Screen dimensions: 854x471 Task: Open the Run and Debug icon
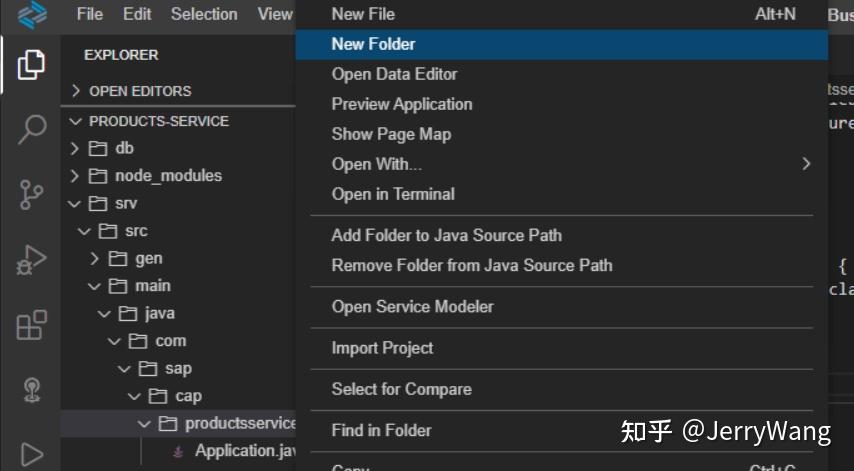[x=31, y=260]
